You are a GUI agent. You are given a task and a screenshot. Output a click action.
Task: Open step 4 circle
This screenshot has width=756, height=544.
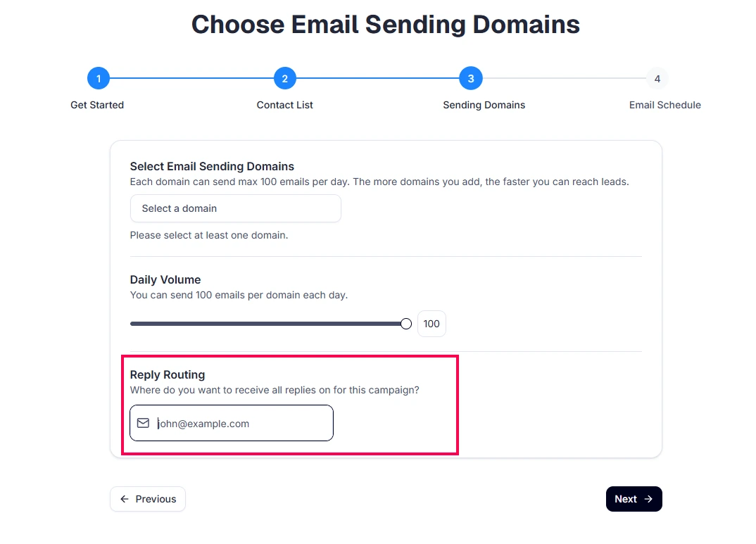tap(657, 78)
